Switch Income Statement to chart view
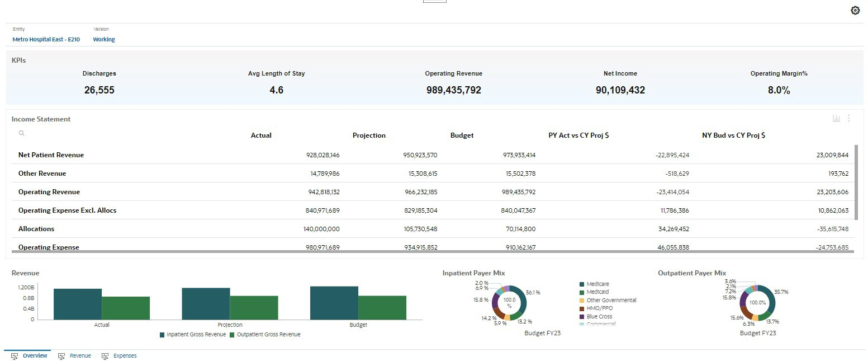The width and height of the screenshot is (868, 361). click(836, 118)
